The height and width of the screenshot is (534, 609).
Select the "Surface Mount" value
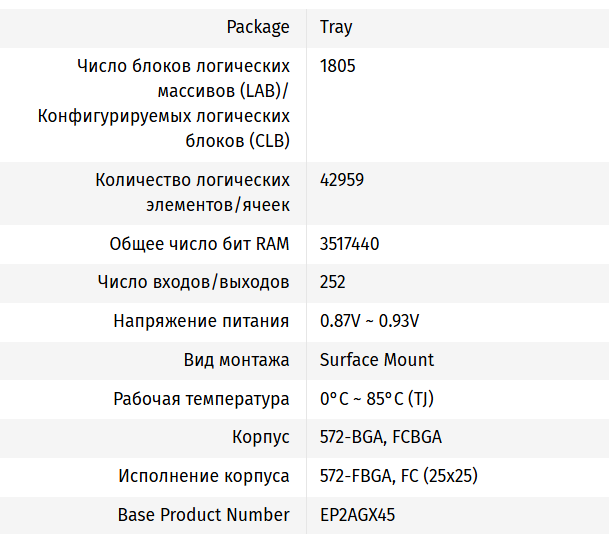377,360
